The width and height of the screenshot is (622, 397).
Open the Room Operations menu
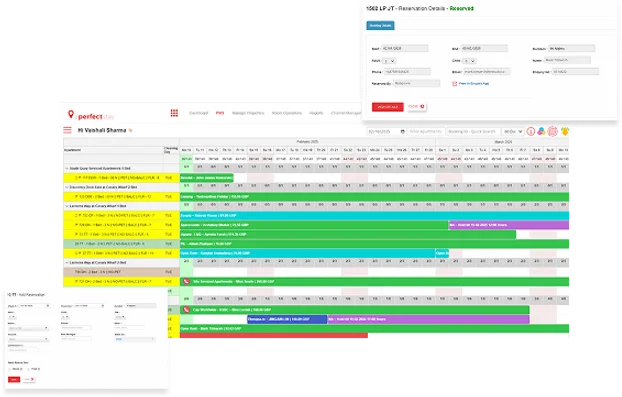[x=287, y=113]
